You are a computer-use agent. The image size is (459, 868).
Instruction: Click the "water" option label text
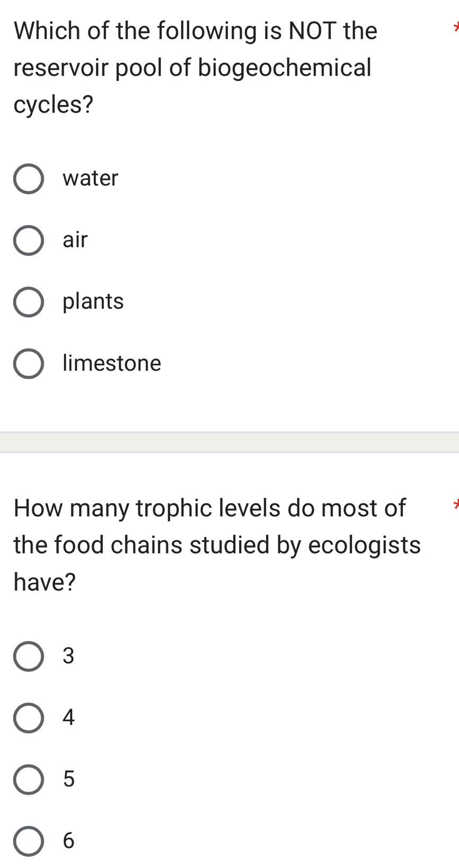(90, 178)
